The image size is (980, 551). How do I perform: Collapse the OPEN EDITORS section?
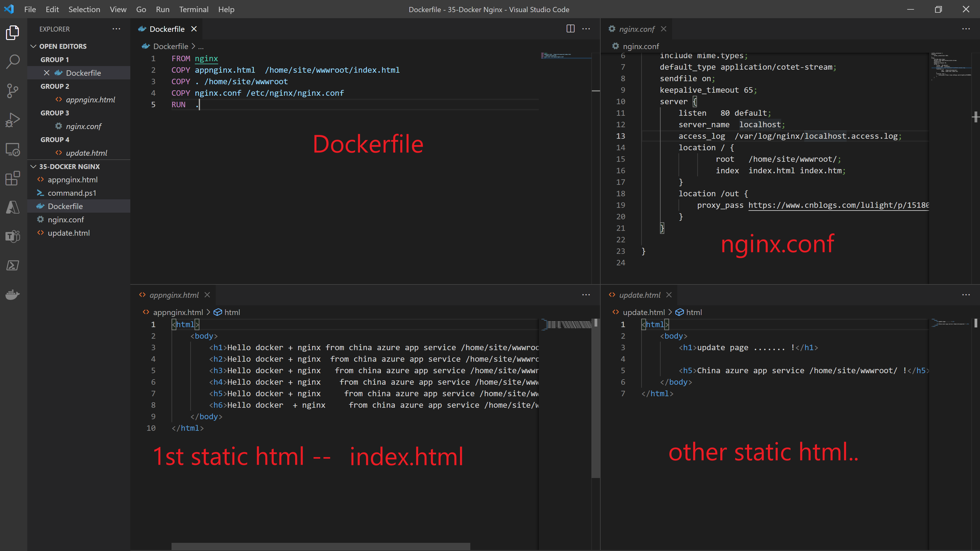click(x=33, y=46)
